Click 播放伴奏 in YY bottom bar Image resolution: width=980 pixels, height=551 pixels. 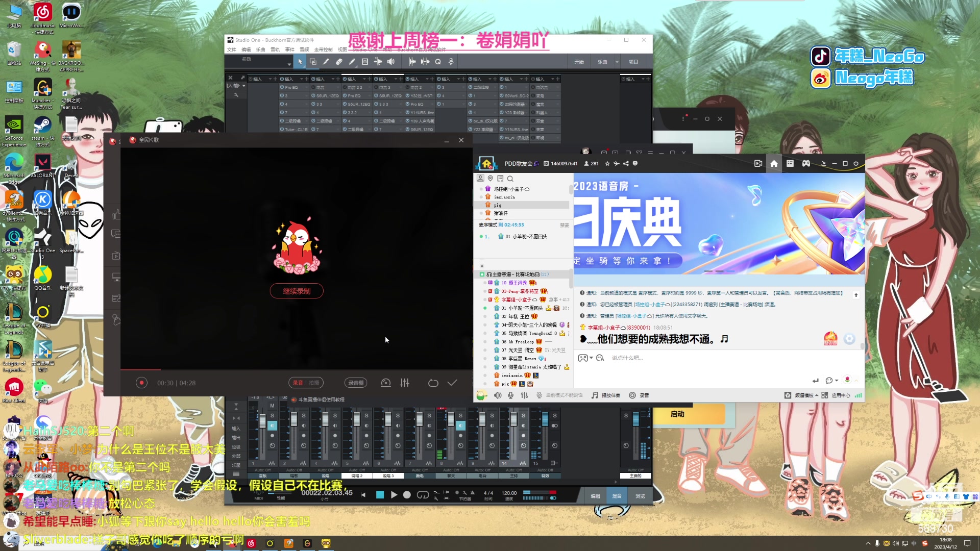(x=606, y=395)
